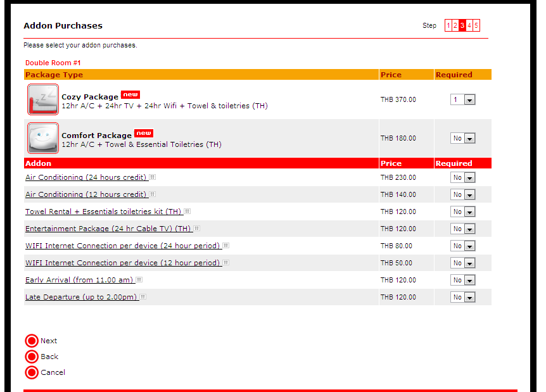Open the Cozy Package quantity dropdown
The width and height of the screenshot is (546, 392).
tap(463, 99)
